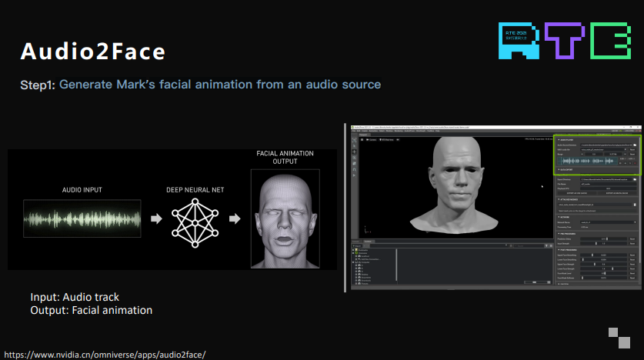Viewport: 644px width, 360px height.
Task: Switch to the Content tab
Action: (368, 242)
